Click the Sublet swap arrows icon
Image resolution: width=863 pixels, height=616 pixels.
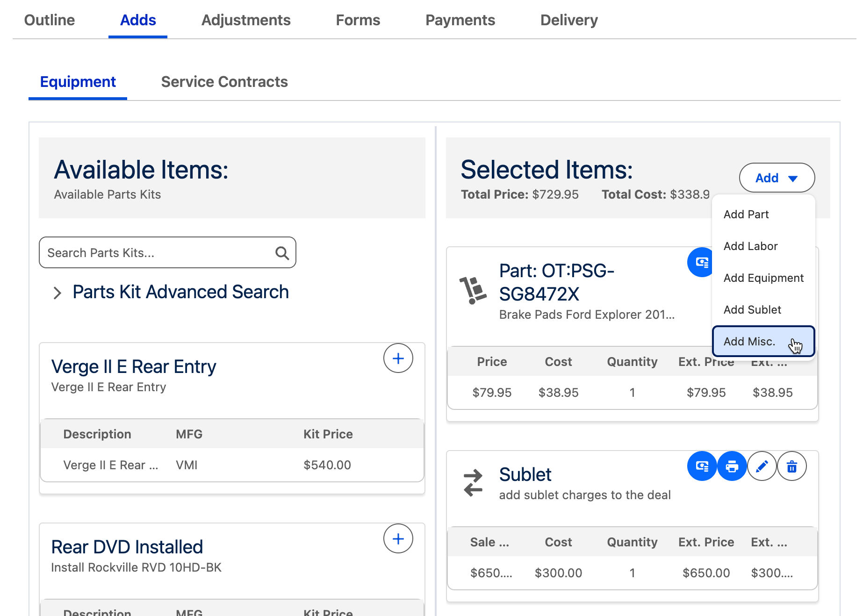click(473, 483)
